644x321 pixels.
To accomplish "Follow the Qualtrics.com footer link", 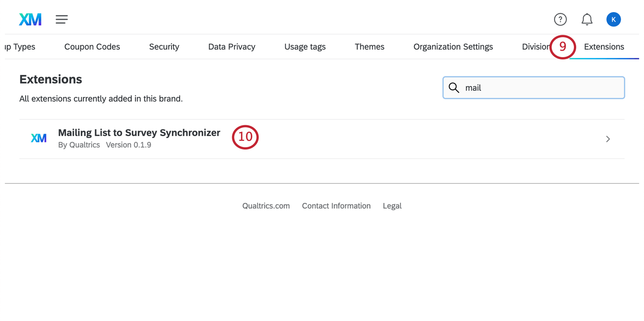I will [266, 206].
